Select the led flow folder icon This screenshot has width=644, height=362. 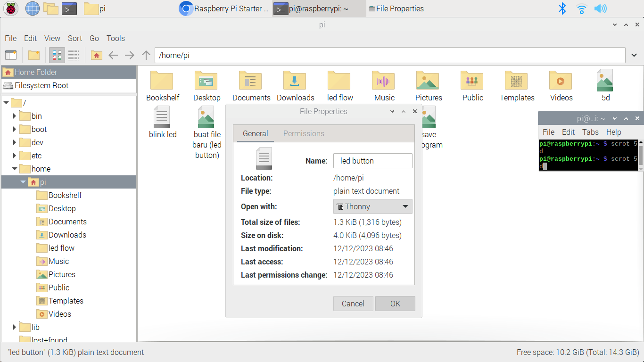[339, 81]
